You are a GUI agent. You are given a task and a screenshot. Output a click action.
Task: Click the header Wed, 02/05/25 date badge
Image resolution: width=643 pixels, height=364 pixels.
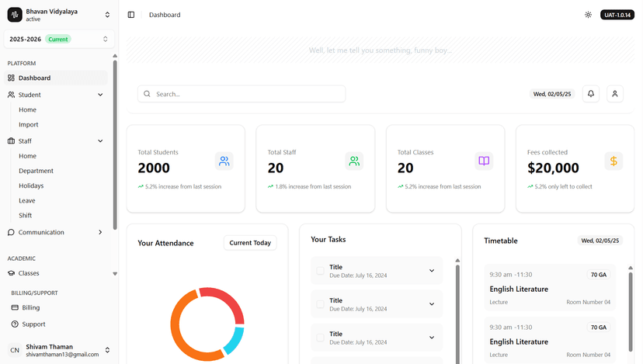pyautogui.click(x=552, y=94)
